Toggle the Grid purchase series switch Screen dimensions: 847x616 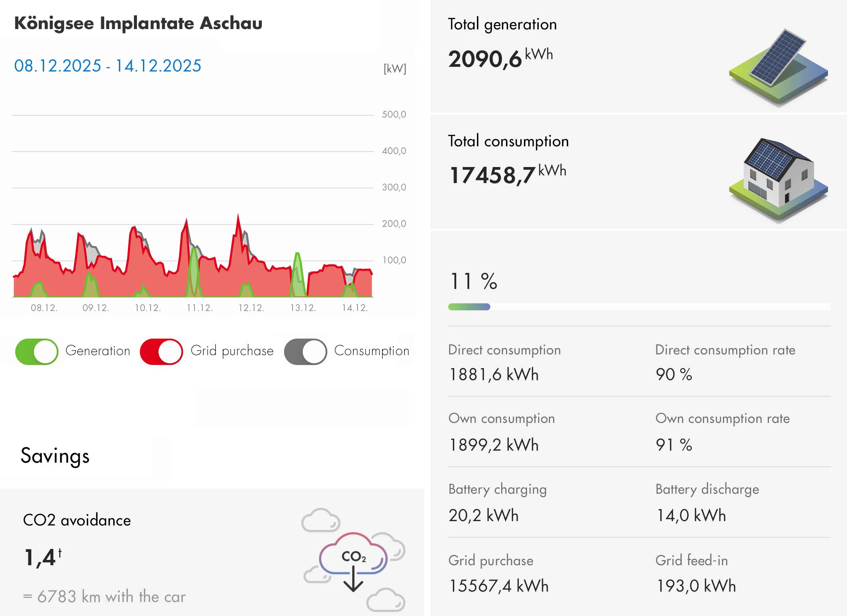coord(161,351)
